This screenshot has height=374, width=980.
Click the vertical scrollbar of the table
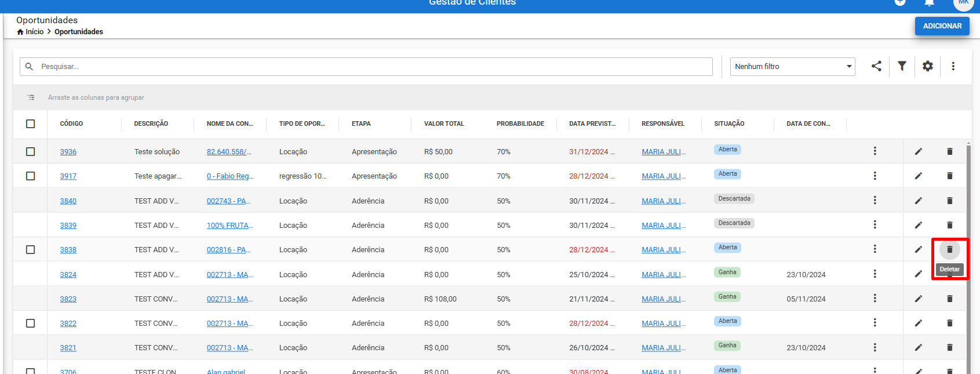pos(968,255)
